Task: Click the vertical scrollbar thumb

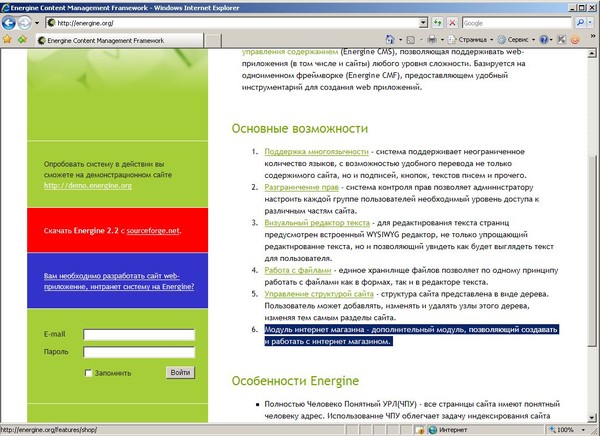Action: tap(592, 251)
